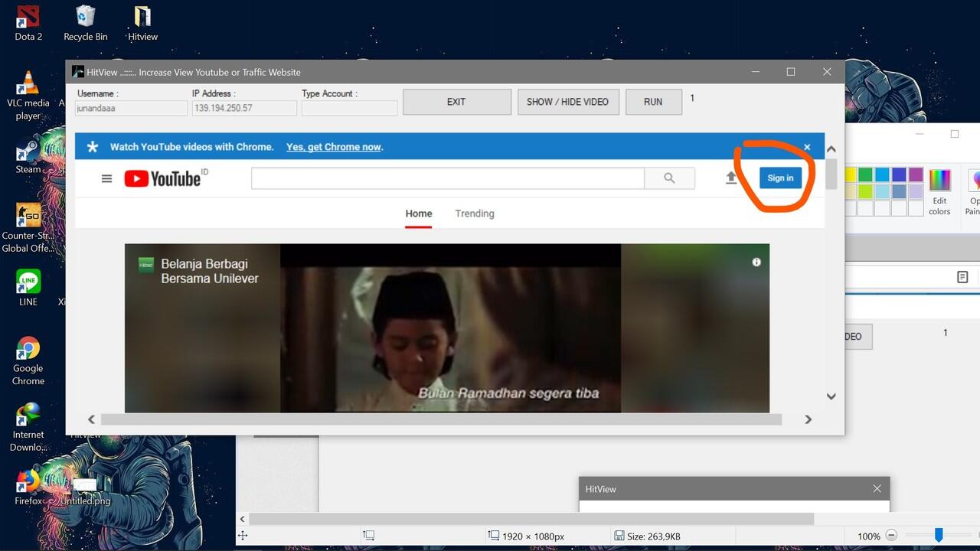This screenshot has height=551, width=980.
Task: Click 'Size: 263,9KB' in Paint status bar
Action: pyautogui.click(x=654, y=536)
